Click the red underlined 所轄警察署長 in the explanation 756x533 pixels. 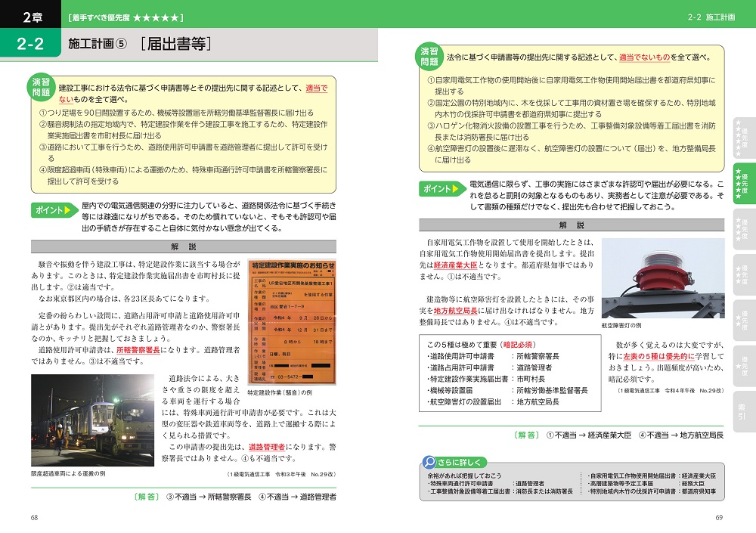pyautogui.click(x=138, y=350)
